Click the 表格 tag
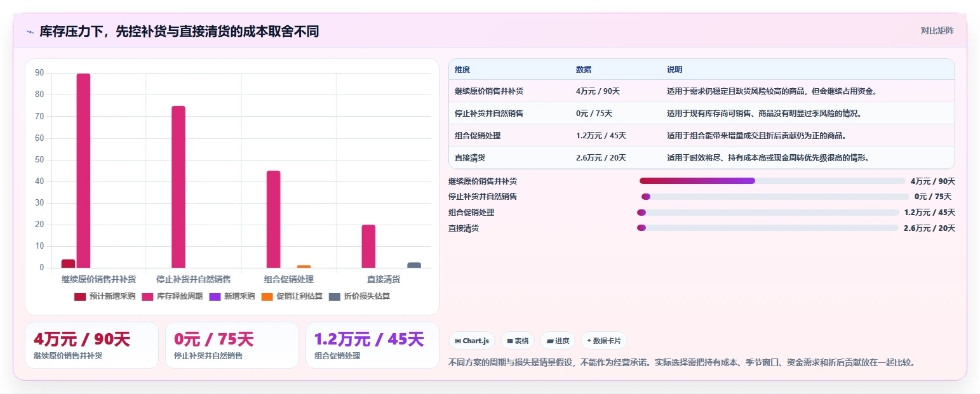 pos(518,341)
